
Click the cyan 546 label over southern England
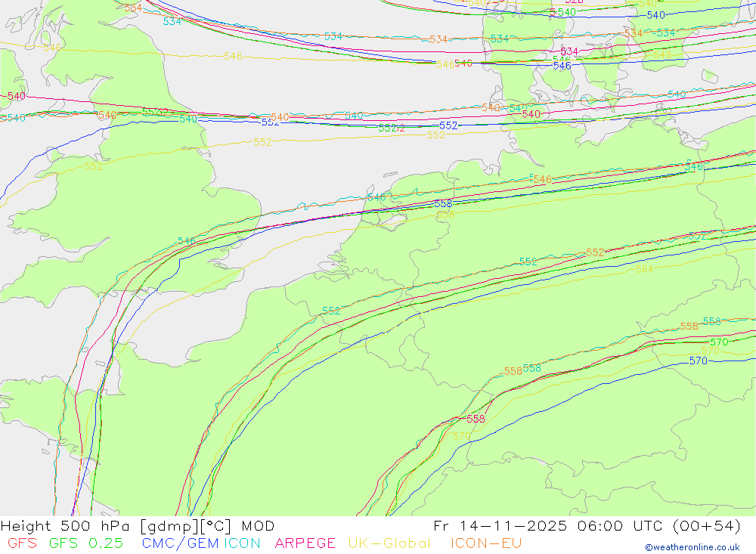point(187,240)
